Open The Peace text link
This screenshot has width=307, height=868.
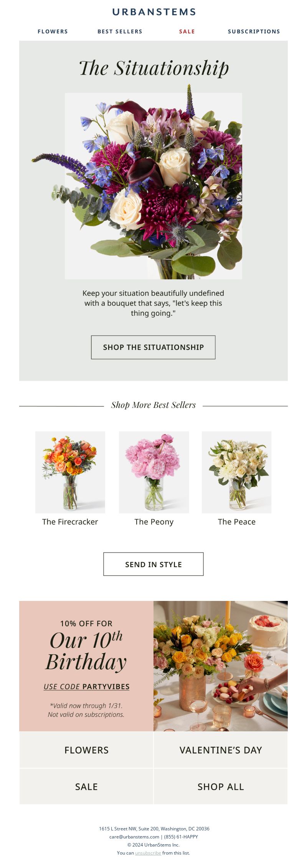[x=237, y=522]
